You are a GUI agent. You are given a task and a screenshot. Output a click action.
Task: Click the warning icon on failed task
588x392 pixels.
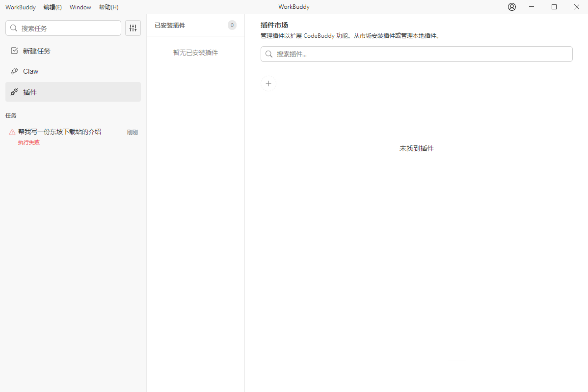[x=12, y=132]
